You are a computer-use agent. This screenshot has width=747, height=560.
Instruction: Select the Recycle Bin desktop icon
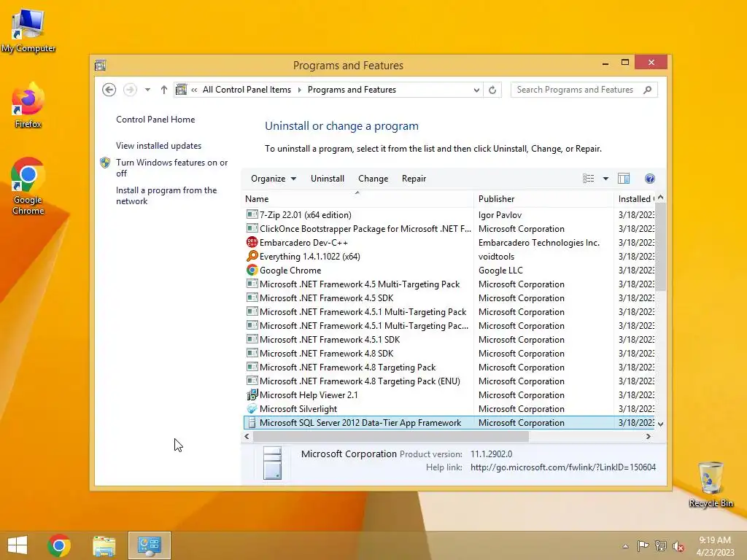click(x=711, y=484)
